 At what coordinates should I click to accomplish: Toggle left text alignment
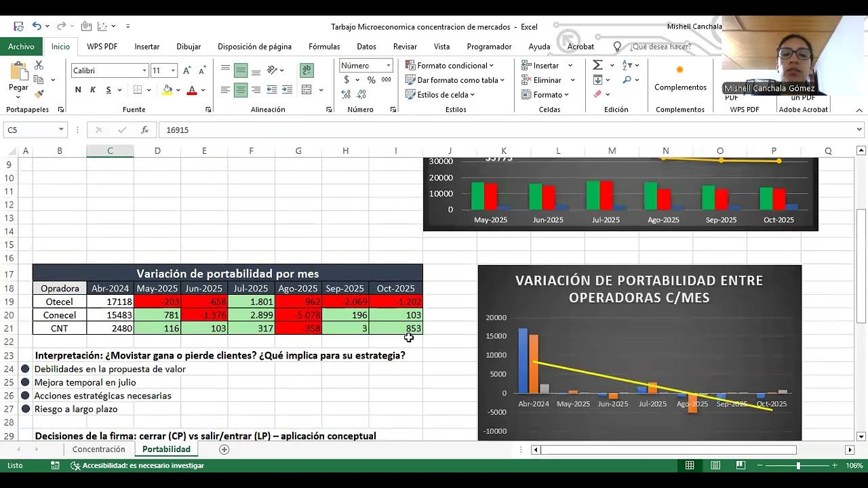click(226, 89)
